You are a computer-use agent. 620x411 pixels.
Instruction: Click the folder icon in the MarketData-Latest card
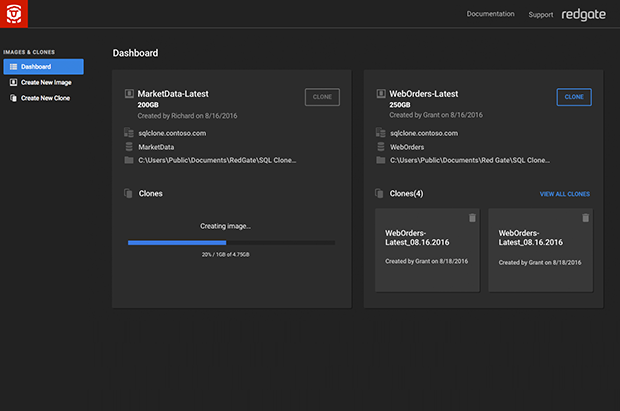(129, 160)
